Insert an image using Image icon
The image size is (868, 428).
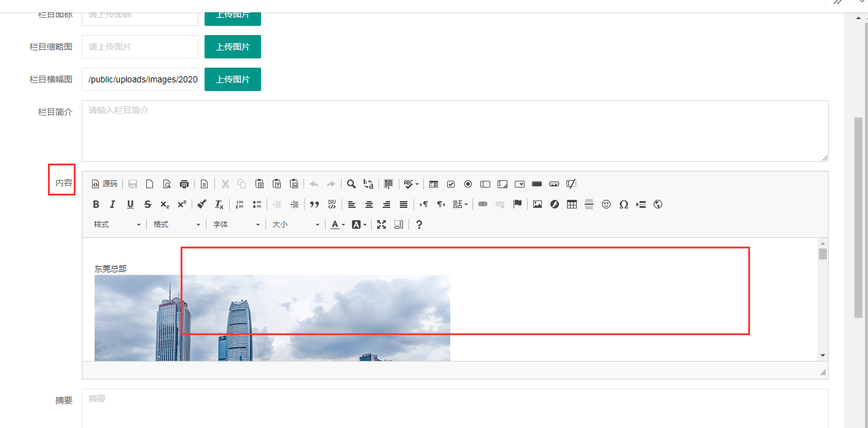coord(538,204)
